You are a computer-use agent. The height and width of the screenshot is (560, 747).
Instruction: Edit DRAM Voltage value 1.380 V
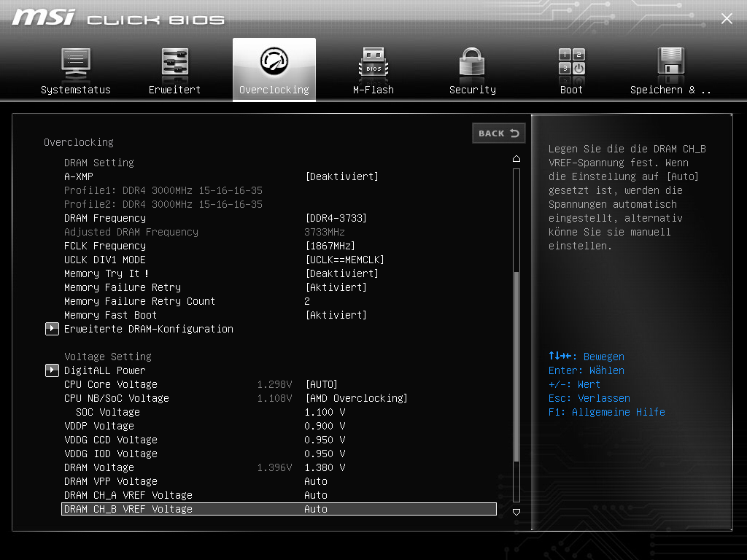tap(325, 467)
